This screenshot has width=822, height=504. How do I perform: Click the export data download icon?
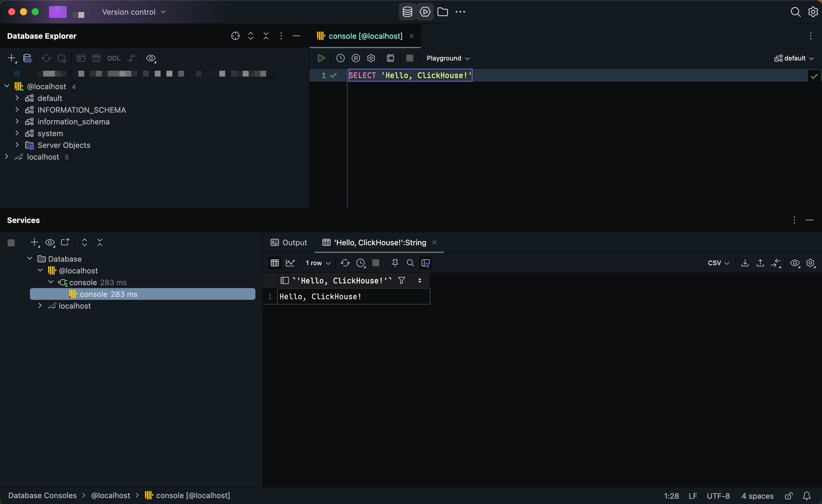click(x=744, y=263)
